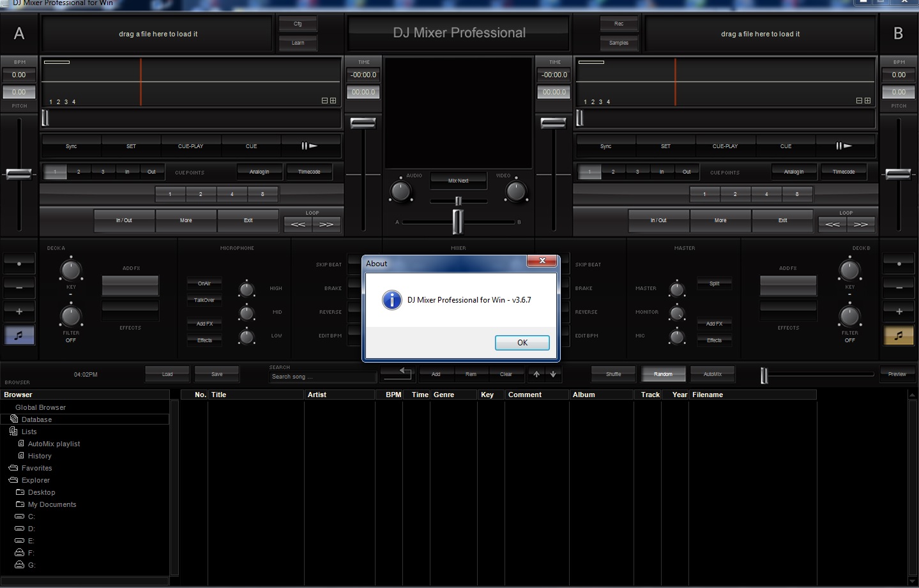Zoom in deck B waveform plus icon
Viewport: 919px width, 588px height.
coord(867,101)
